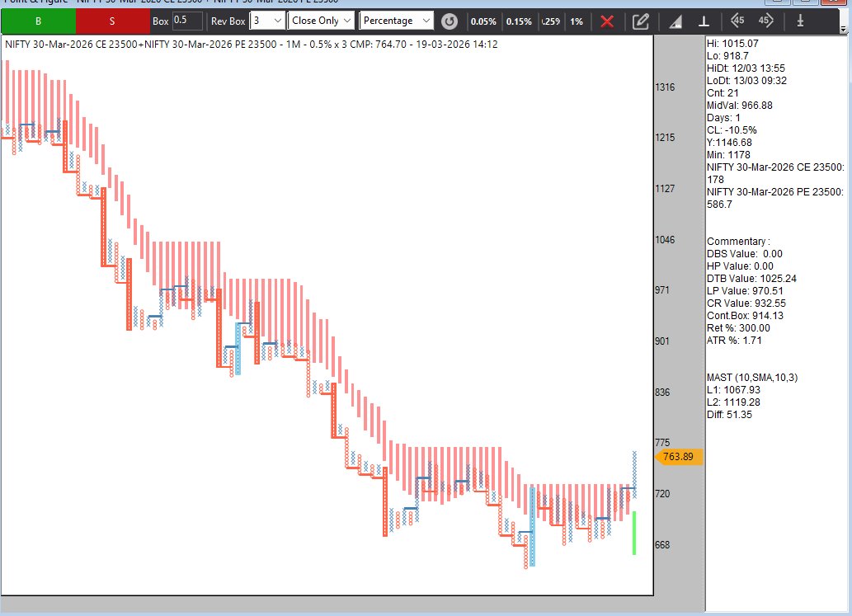Expand the toolbar overflow arrow
The width and height of the screenshot is (852, 616).
click(x=843, y=28)
